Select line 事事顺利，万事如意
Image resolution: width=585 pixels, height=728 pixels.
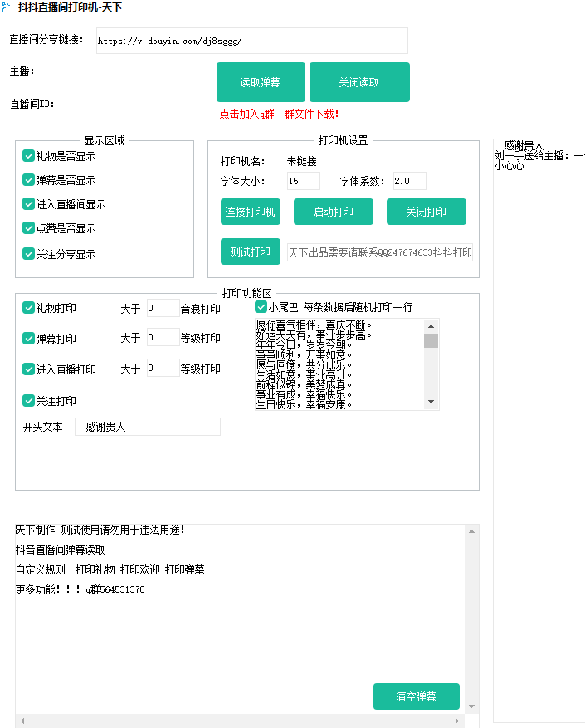point(304,354)
